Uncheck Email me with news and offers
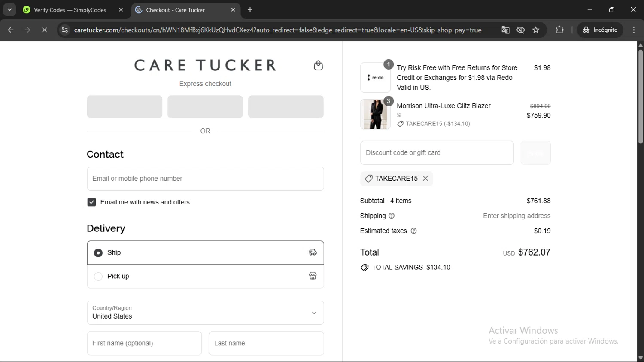 click(91, 202)
